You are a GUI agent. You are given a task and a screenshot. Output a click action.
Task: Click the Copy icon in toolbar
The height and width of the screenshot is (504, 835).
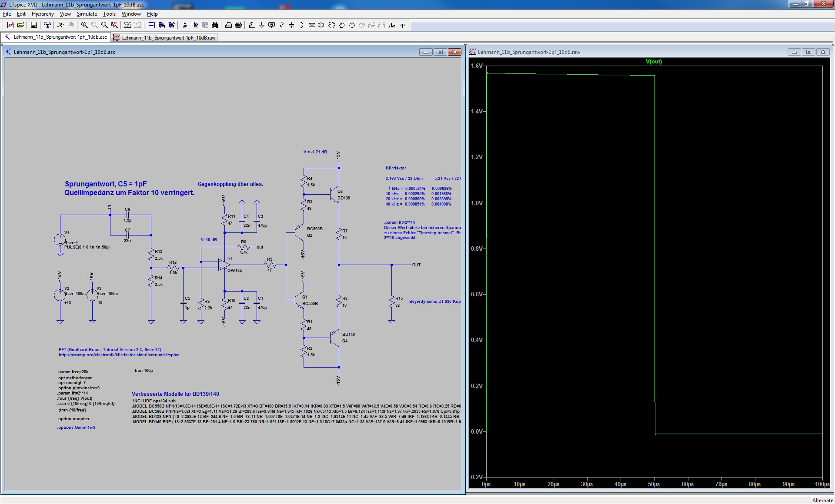pyautogui.click(x=195, y=25)
